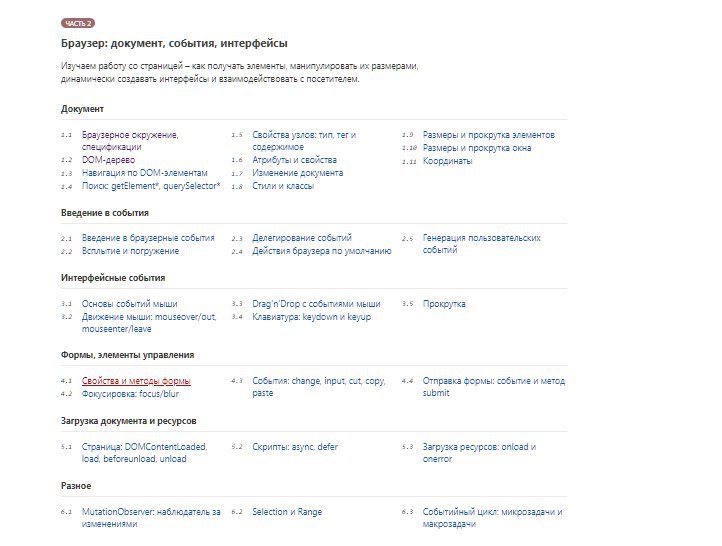
Task: Open Поиск: getElement*, querySelector* article
Action: (151, 186)
